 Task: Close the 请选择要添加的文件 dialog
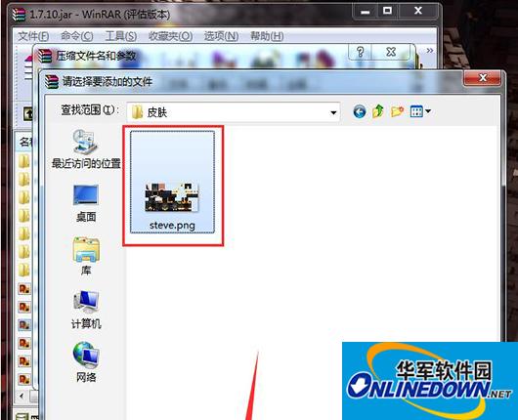(483, 78)
